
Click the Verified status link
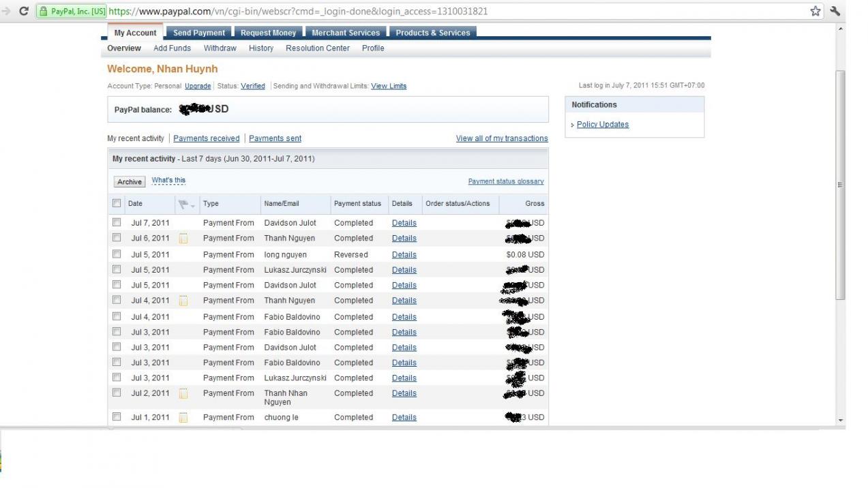(x=253, y=86)
